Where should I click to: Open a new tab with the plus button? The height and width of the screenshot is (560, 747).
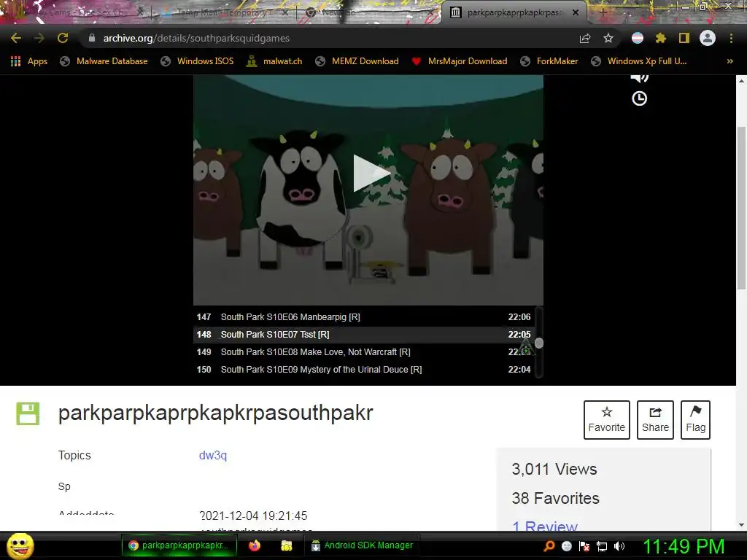click(602, 13)
